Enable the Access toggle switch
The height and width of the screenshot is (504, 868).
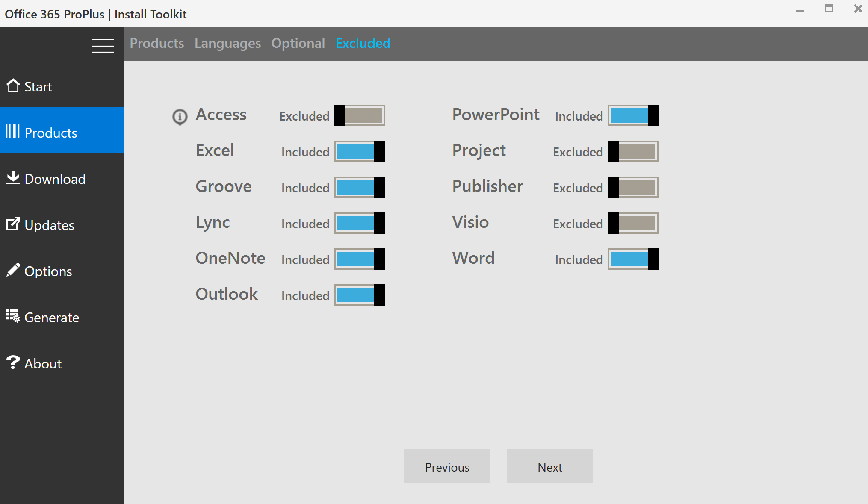(359, 115)
